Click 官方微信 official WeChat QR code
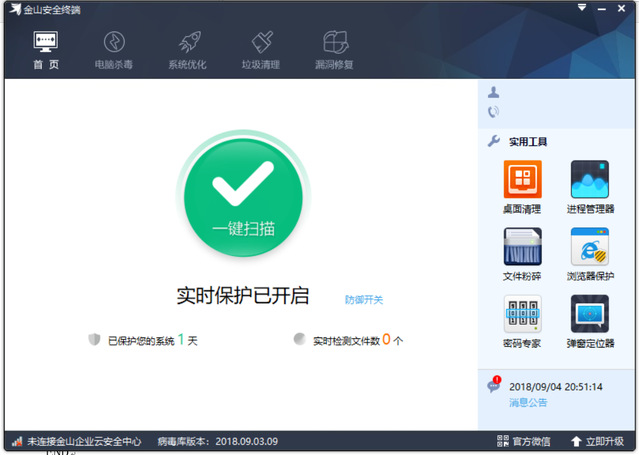 (x=523, y=441)
